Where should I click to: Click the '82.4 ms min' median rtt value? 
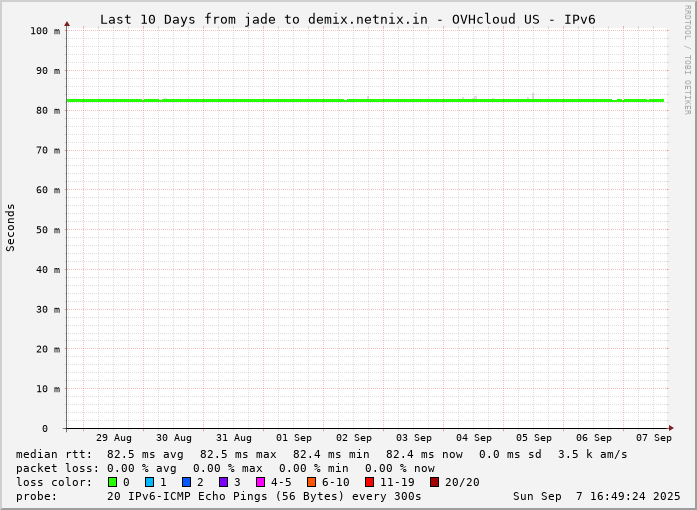331,454
